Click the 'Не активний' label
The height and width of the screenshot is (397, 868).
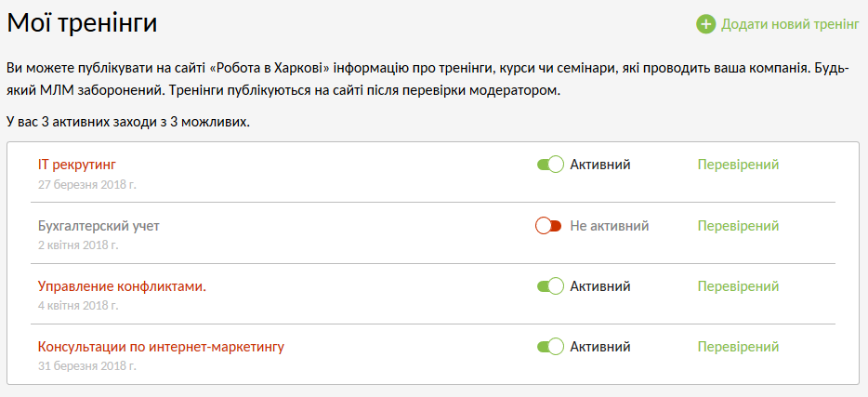click(609, 226)
